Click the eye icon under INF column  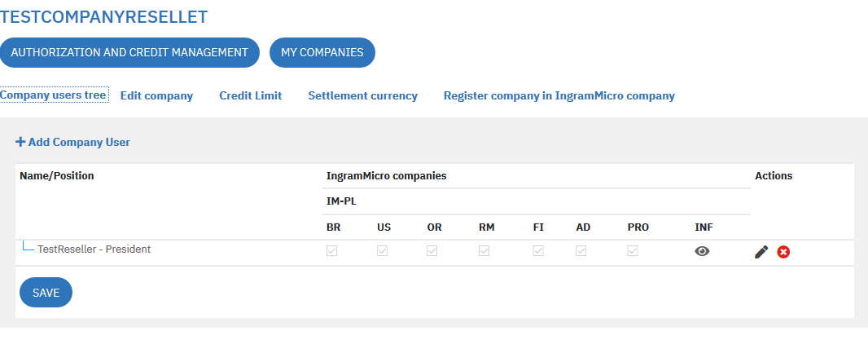point(702,251)
